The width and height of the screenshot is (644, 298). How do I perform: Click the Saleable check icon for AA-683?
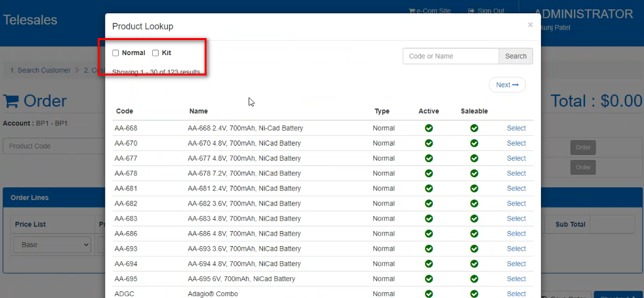pyautogui.click(x=474, y=219)
